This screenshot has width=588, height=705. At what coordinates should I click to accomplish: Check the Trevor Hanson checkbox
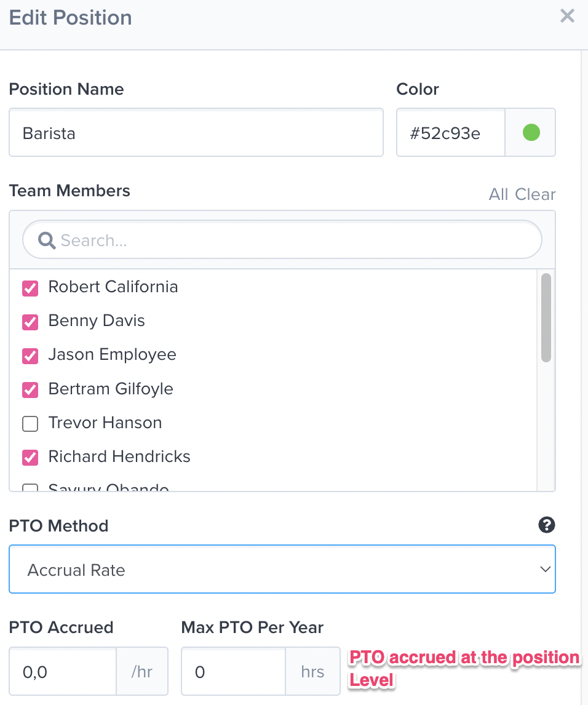(30, 423)
